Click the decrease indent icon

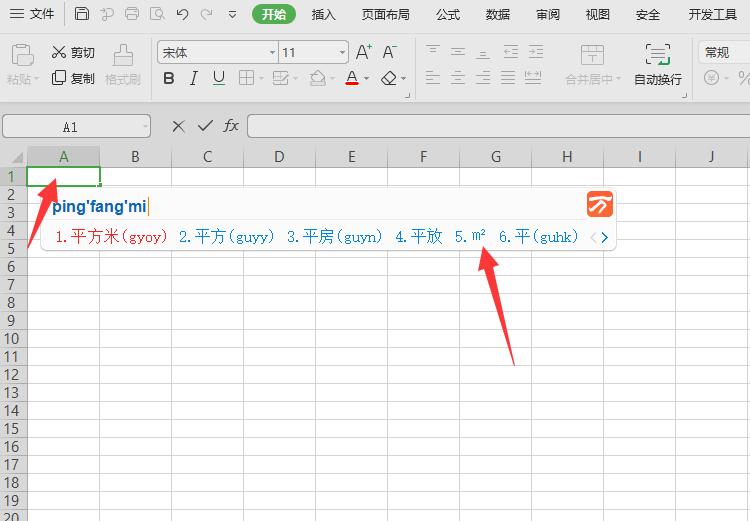pos(510,52)
